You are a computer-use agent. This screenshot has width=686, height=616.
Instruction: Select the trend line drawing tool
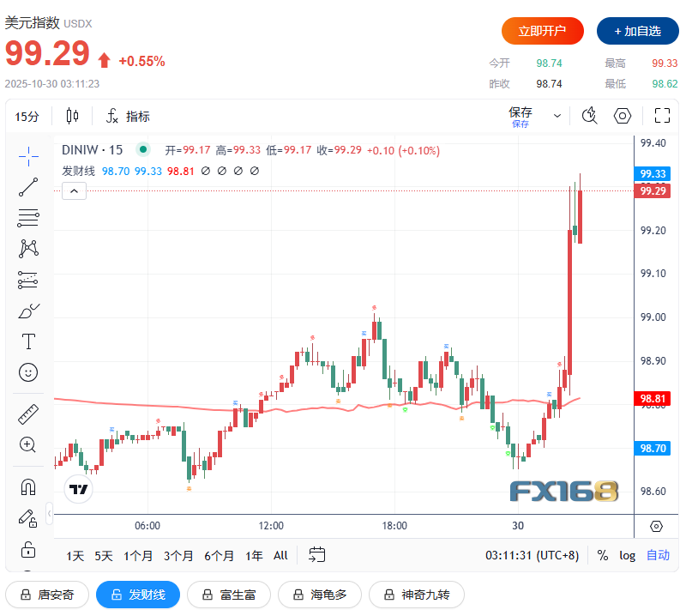click(28, 187)
